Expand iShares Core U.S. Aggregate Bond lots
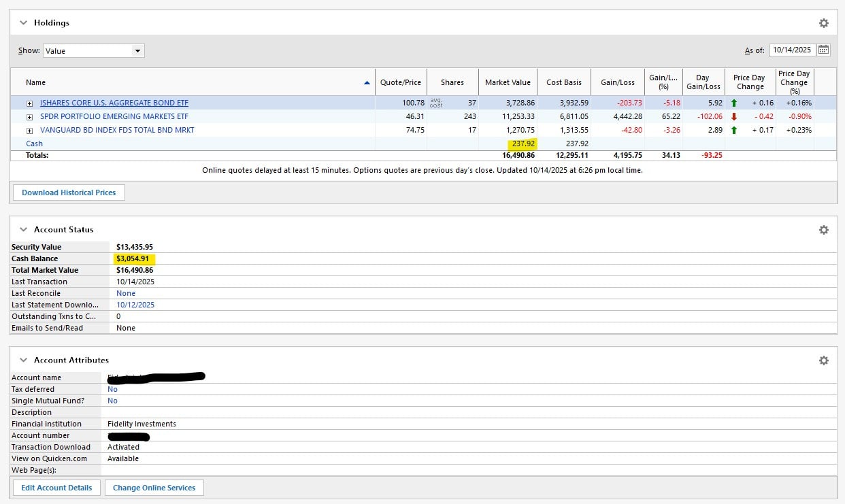 click(30, 103)
